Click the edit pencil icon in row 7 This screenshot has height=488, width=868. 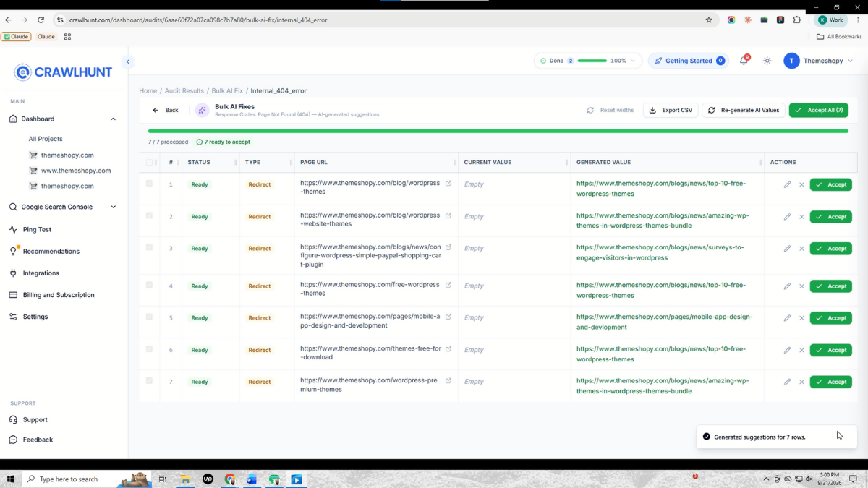[787, 382]
